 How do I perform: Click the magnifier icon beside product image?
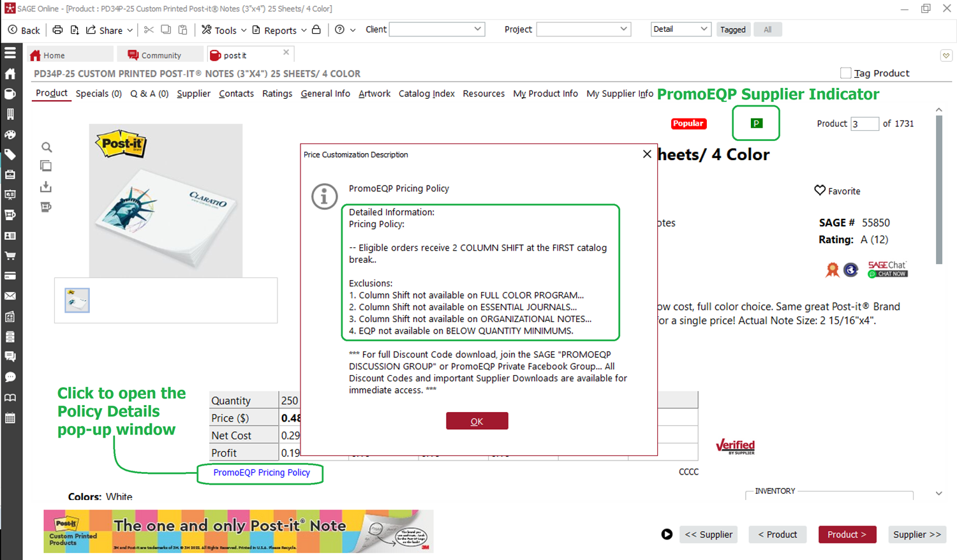pyautogui.click(x=47, y=147)
